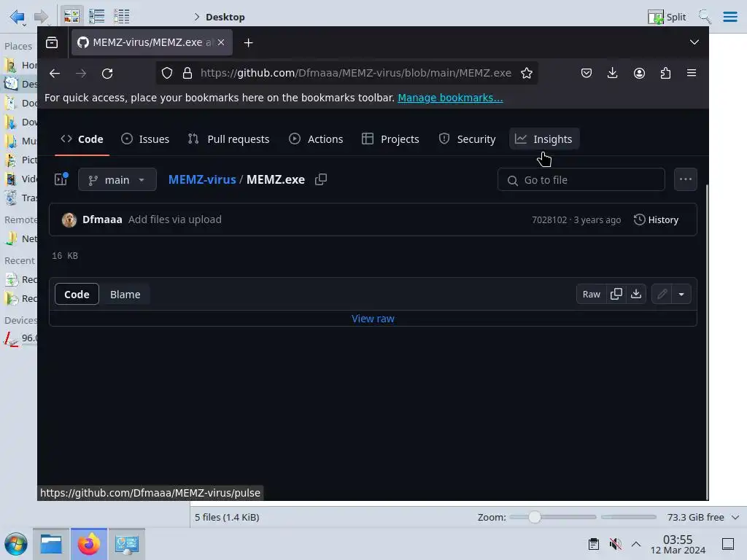
Task: Open the main branch selector
Action: point(117,179)
